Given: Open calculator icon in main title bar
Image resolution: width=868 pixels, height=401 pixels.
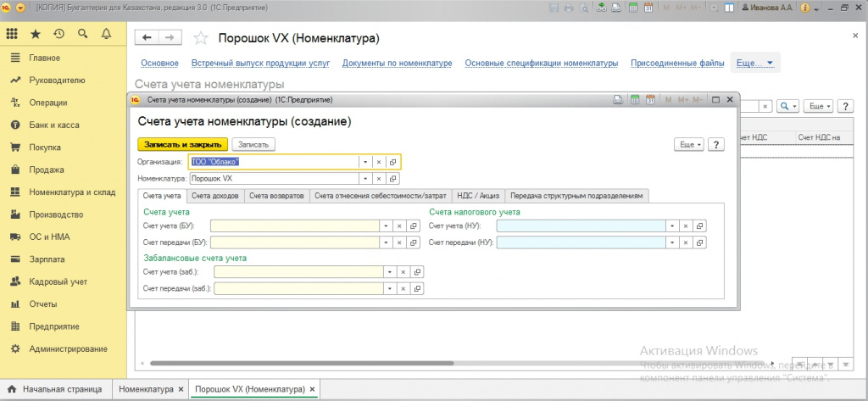Looking at the screenshot, I should pos(632,8).
